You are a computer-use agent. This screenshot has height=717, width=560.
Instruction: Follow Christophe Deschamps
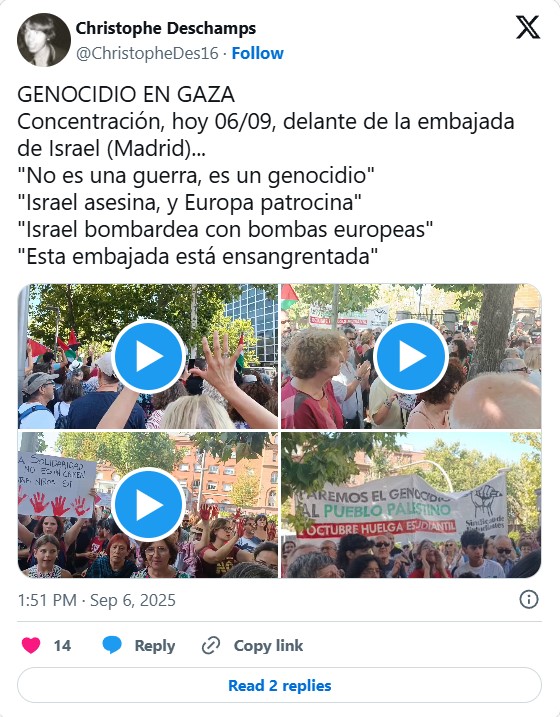pos(257,54)
